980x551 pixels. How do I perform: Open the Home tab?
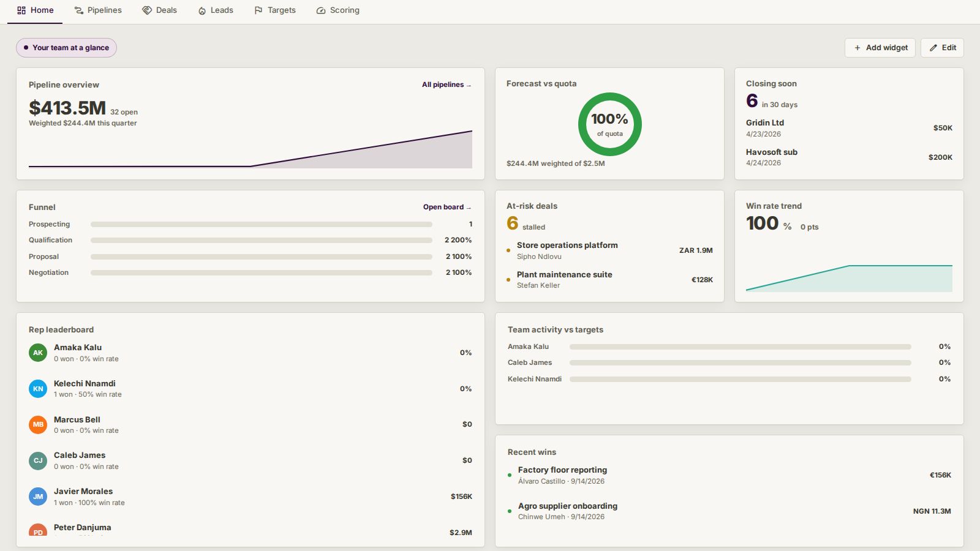[x=35, y=10]
